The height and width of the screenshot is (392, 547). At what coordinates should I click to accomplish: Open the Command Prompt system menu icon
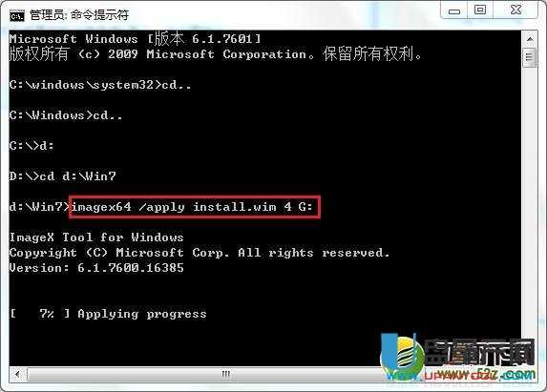point(17,15)
